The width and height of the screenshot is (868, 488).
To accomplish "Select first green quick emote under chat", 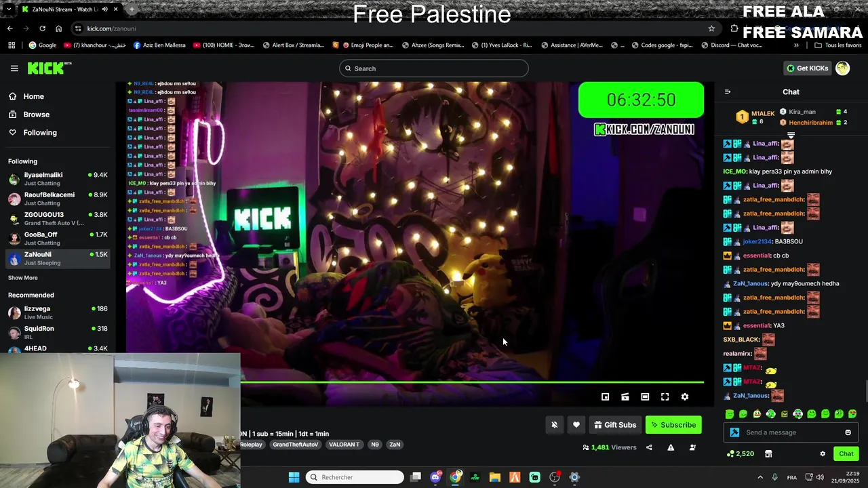I will point(730,414).
